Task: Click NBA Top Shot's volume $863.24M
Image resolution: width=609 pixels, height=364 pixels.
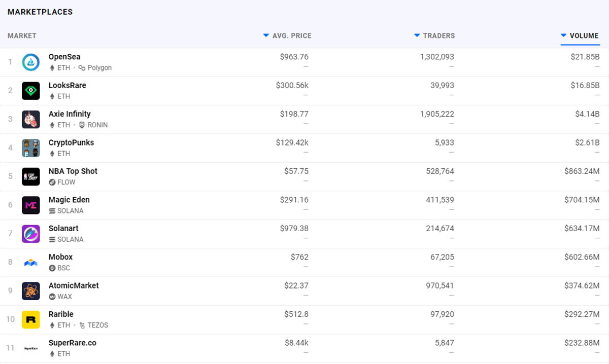Action: tap(582, 171)
